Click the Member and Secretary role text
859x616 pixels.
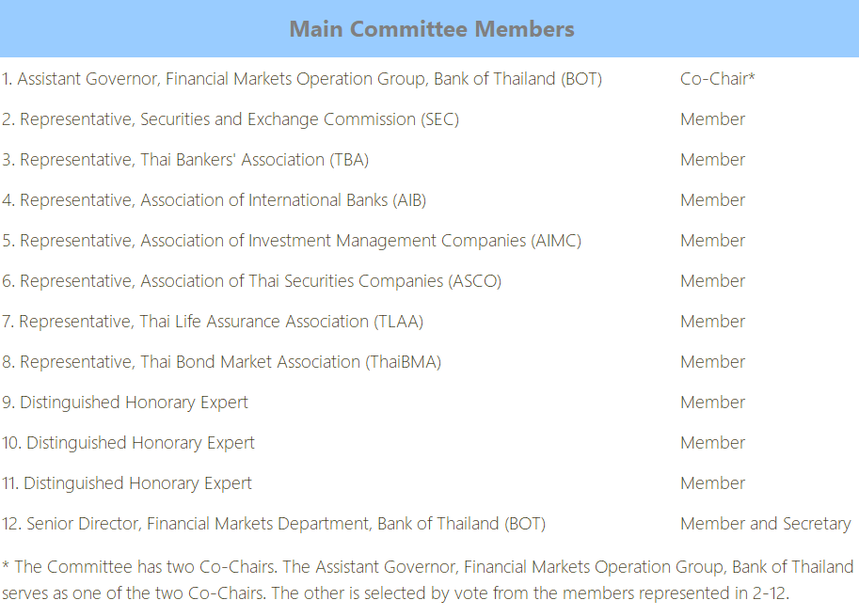(x=765, y=524)
